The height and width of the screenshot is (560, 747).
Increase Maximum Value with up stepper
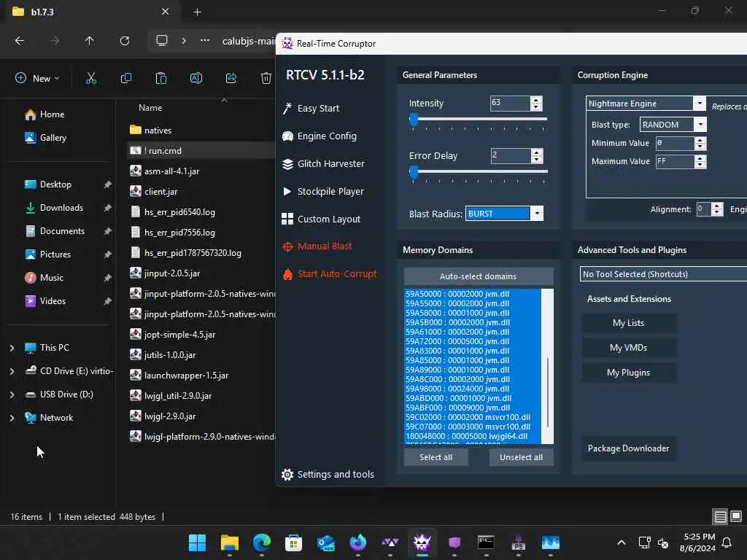coord(700,158)
